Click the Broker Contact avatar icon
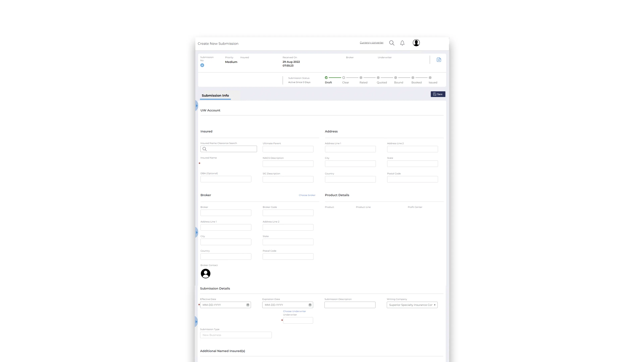The height and width of the screenshot is (362, 644). (205, 274)
